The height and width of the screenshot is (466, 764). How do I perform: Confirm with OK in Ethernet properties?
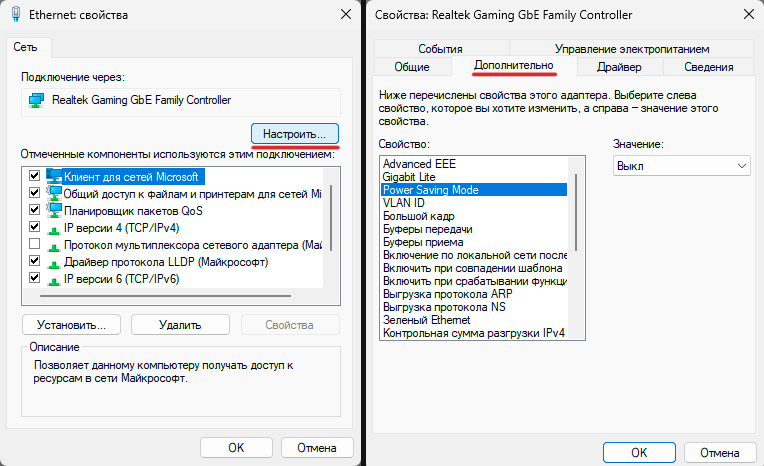pos(236,447)
